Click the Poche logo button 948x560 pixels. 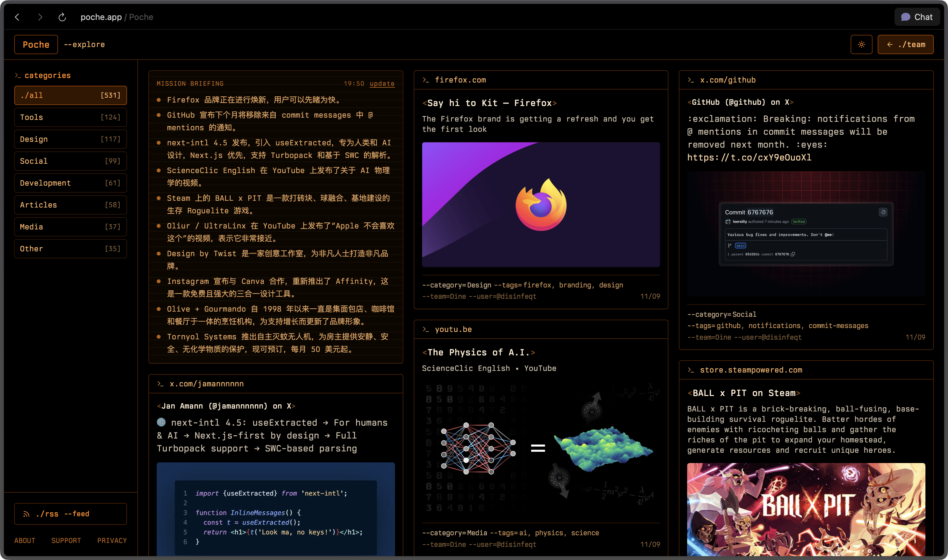(x=35, y=44)
